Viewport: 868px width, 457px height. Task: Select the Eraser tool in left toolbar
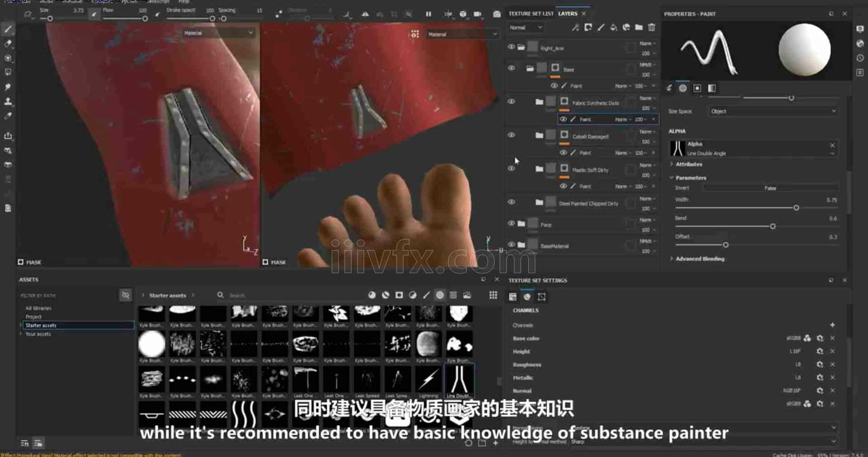coord(8,44)
